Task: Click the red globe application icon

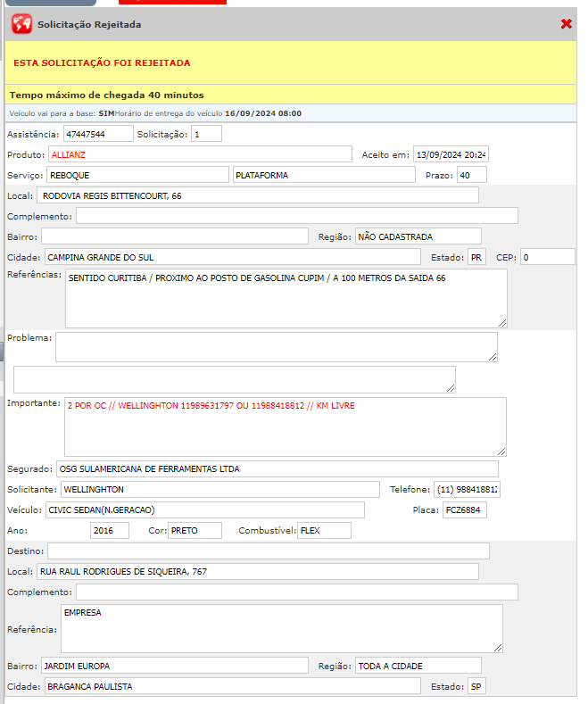Action: (21, 24)
